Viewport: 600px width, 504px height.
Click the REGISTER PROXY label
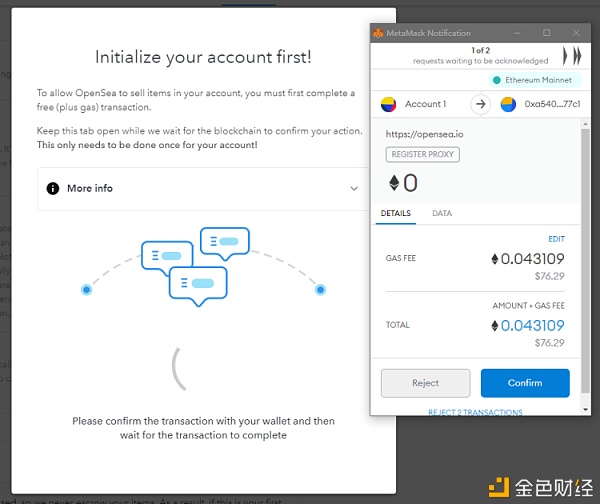coord(422,154)
